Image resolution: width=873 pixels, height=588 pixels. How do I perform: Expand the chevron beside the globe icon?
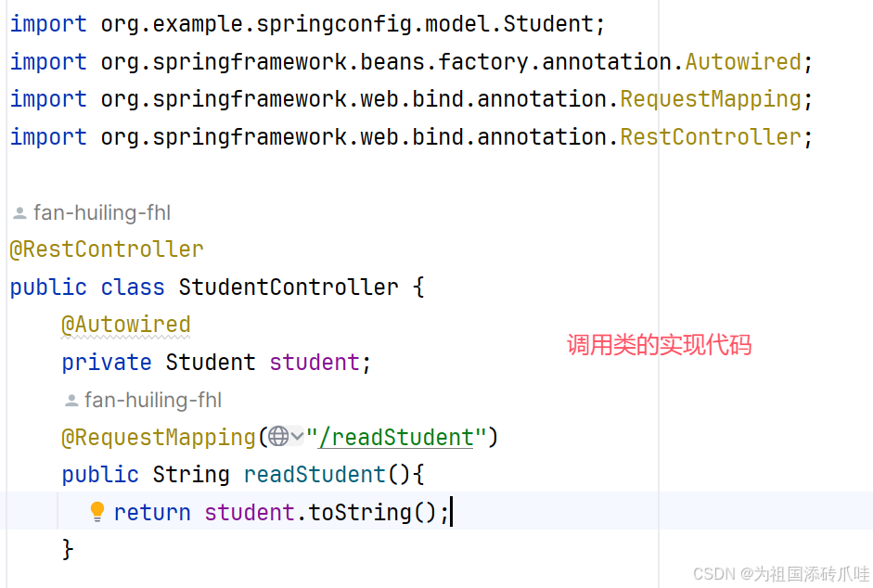(x=297, y=436)
